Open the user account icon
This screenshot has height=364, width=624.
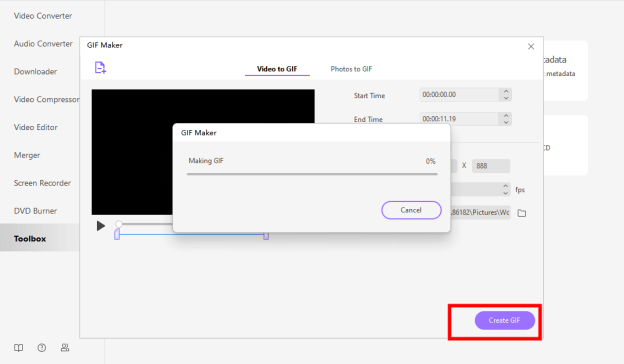point(65,348)
